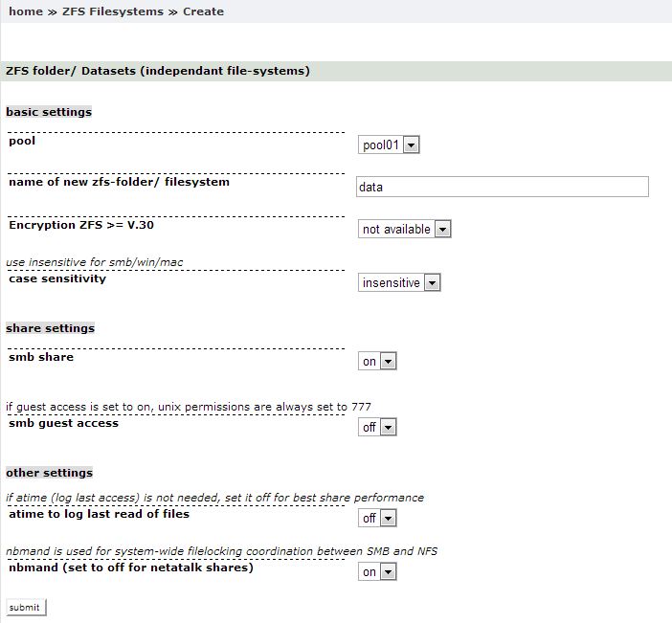The height and width of the screenshot is (623, 672).
Task: Open the case sensitivity 'insensitive' dropdown
Action: click(400, 283)
